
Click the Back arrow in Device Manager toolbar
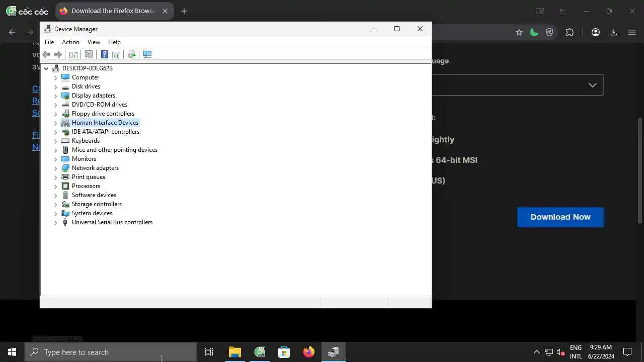46,54
